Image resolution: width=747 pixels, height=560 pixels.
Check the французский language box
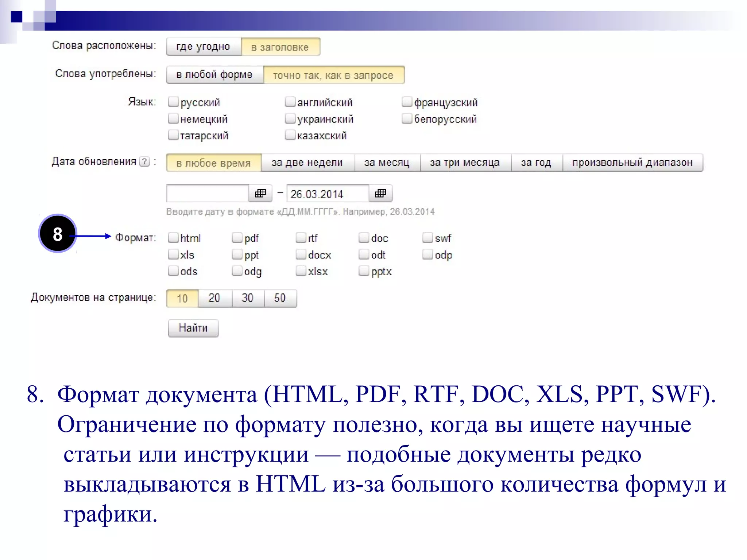pyautogui.click(x=407, y=102)
